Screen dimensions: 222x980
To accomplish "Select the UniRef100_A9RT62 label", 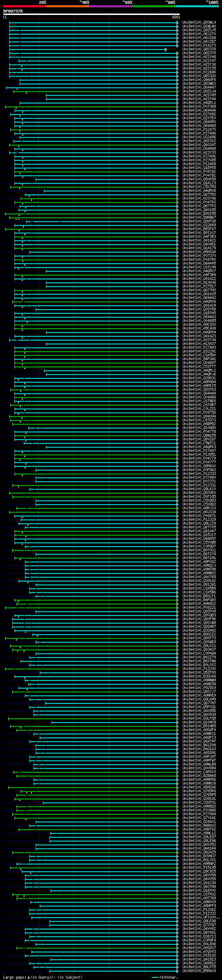I will click(x=199, y=829).
